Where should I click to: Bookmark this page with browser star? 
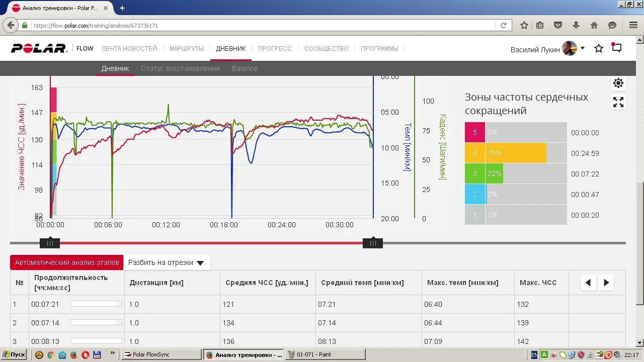click(x=524, y=25)
